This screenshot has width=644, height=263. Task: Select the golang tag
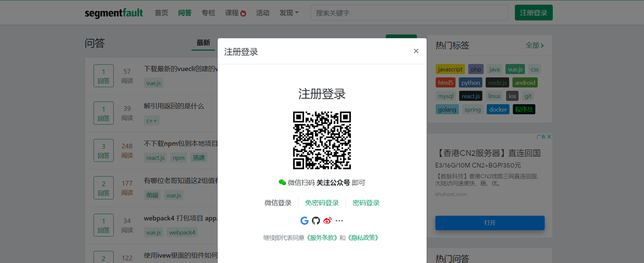(447, 110)
